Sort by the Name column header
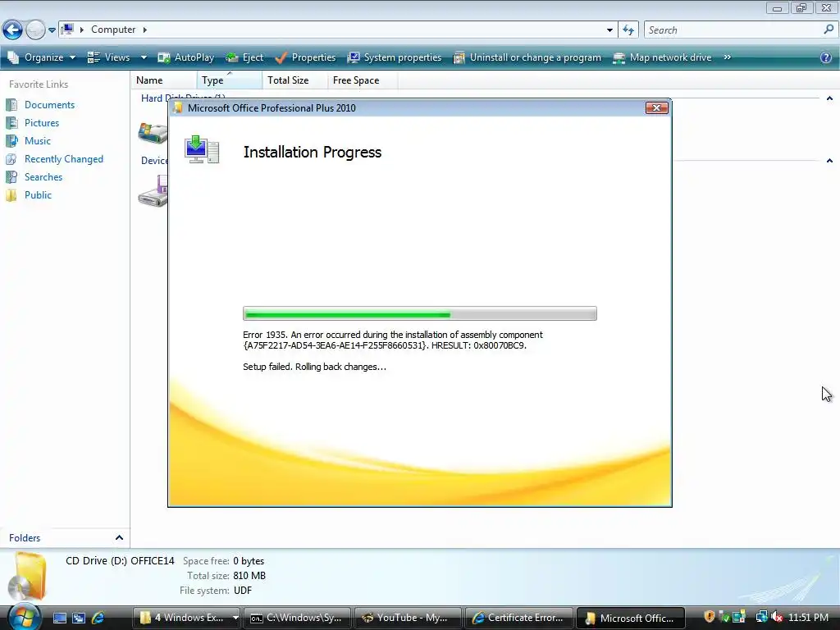 [164, 80]
